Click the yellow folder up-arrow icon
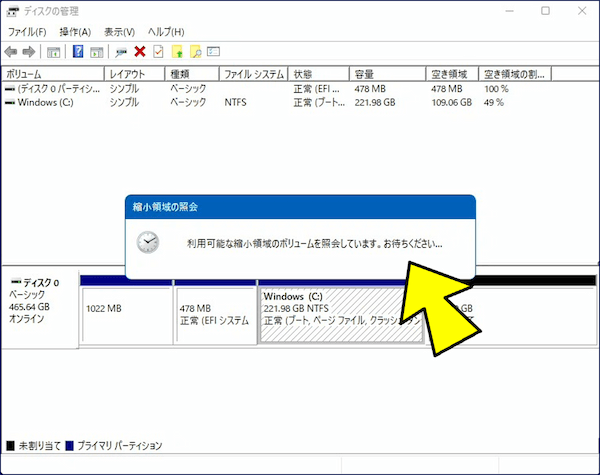Image resolution: width=600 pixels, height=475 pixels. [177, 51]
